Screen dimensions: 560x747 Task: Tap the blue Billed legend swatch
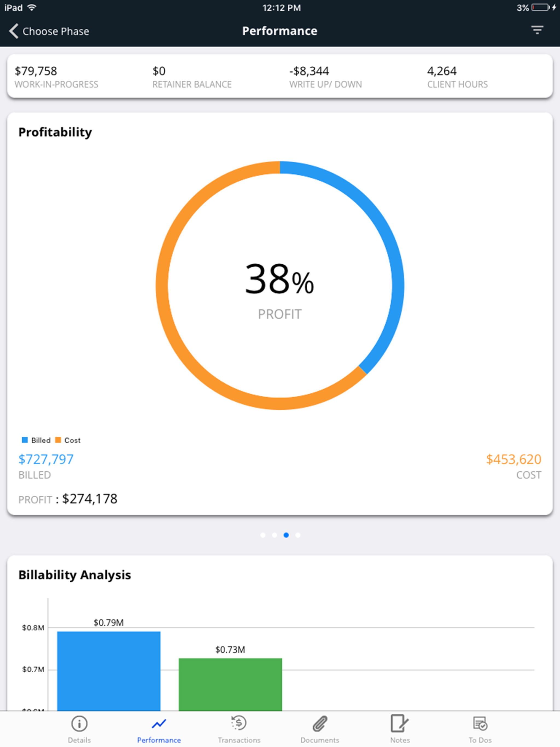[x=25, y=440]
